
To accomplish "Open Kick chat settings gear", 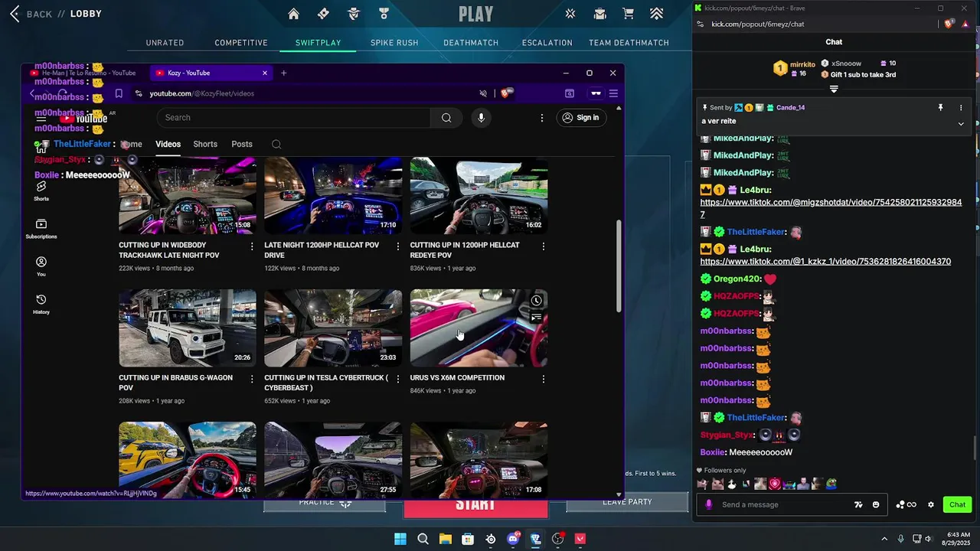I will (931, 505).
